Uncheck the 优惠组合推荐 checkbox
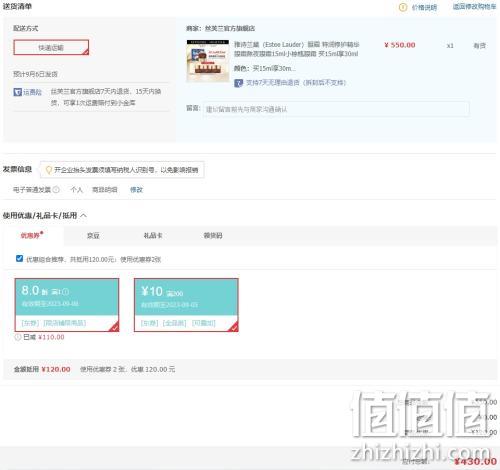The image size is (500, 470). tap(19, 258)
